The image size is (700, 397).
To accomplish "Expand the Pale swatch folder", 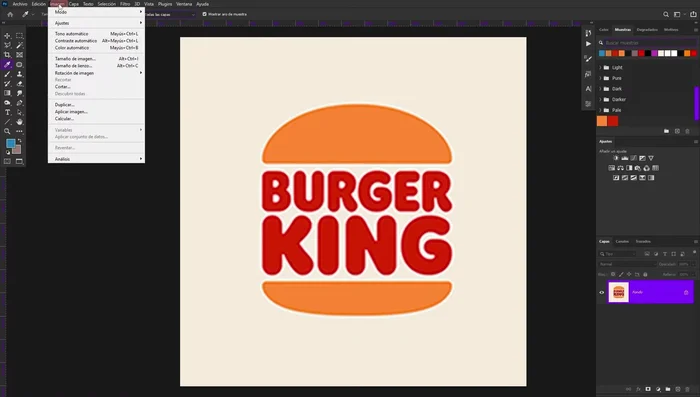I will [x=600, y=110].
